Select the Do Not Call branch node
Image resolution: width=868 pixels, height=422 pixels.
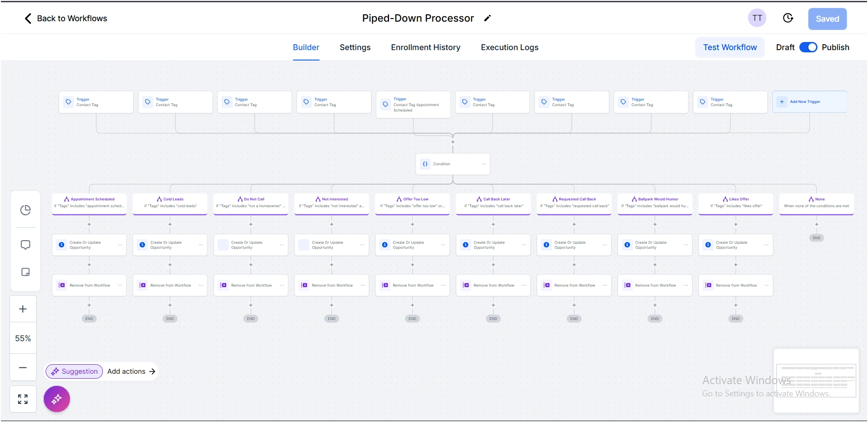(x=251, y=203)
